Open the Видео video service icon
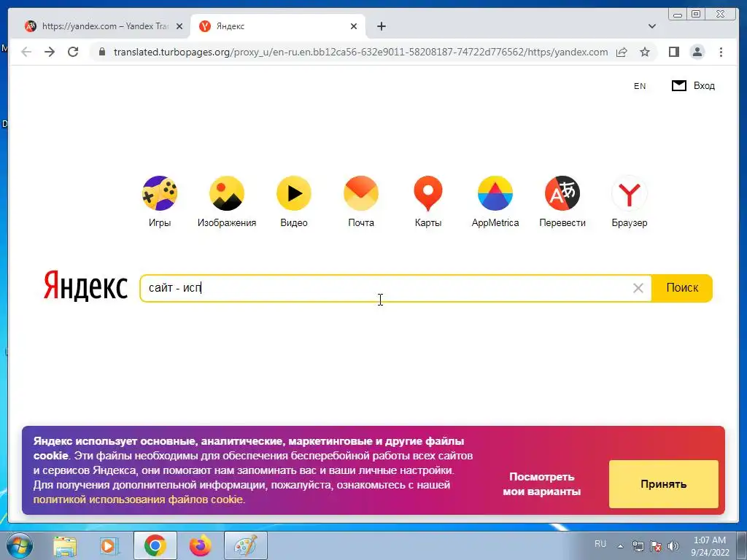This screenshot has width=747, height=560. (294, 193)
